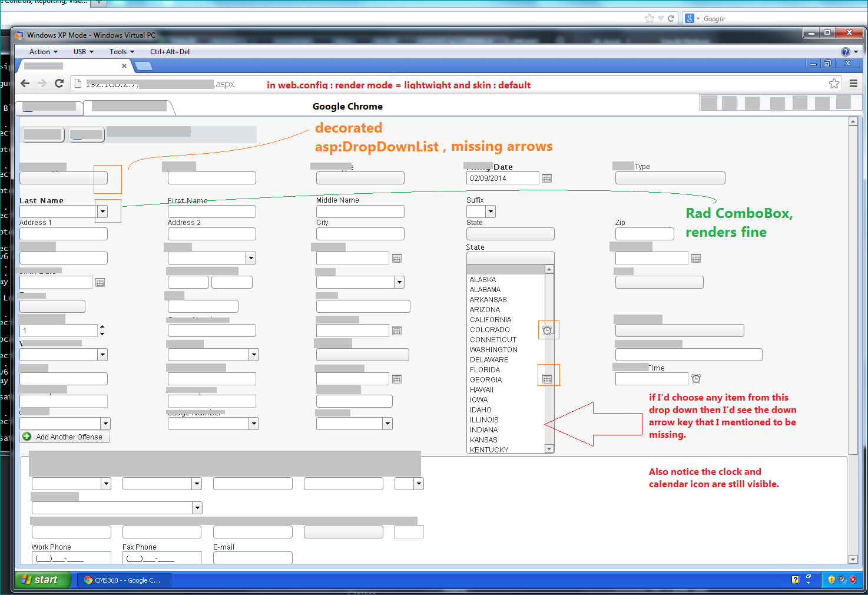Open dropdown arrow directly above Add Another Offense
Viewport: 868px width, 595px height.
pos(105,424)
